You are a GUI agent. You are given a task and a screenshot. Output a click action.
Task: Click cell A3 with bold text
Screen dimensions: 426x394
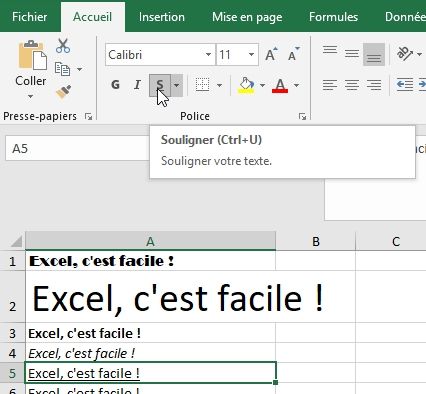coord(150,333)
